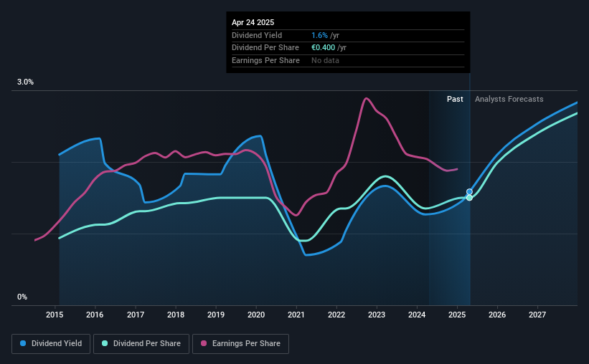
Task: Click the 2019 x-axis label
Action: point(216,315)
